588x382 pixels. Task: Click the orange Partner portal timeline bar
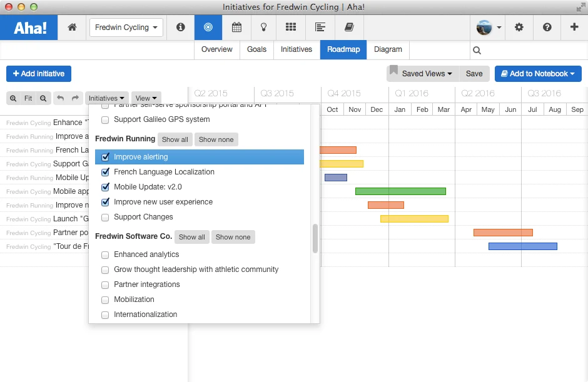click(503, 233)
